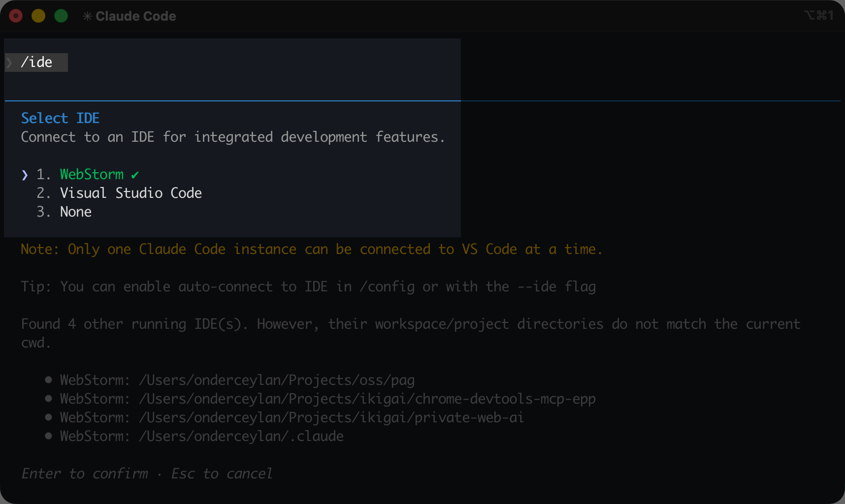This screenshot has height=504, width=845.
Task: Select the Visual Studio Code option
Action: tap(130, 193)
